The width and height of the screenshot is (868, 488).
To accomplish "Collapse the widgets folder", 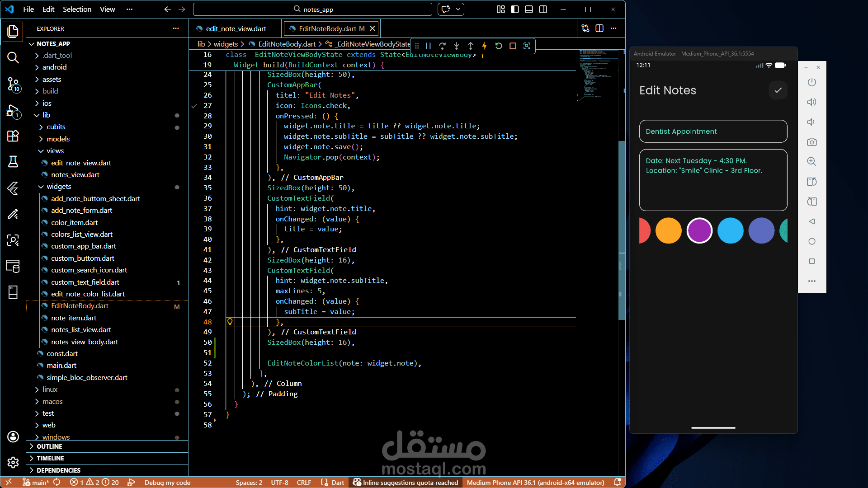I will point(59,187).
